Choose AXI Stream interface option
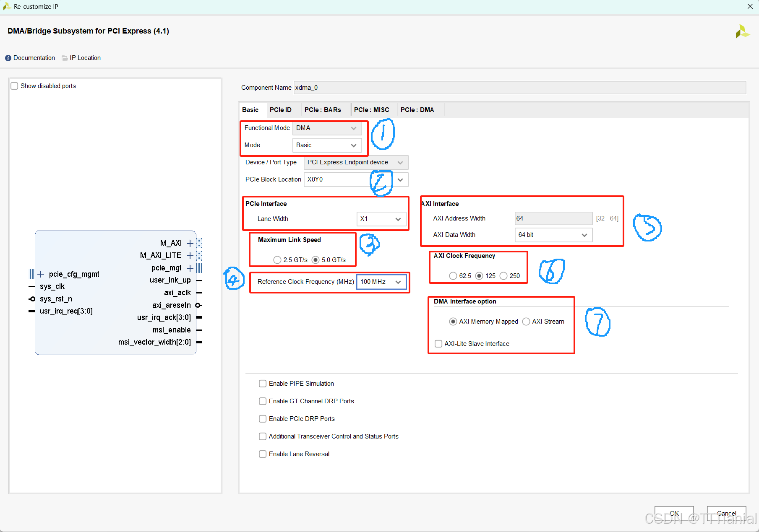 click(526, 322)
